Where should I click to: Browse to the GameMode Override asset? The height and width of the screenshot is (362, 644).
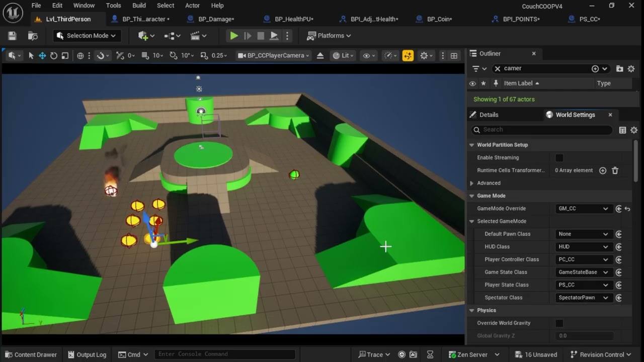[618, 209]
